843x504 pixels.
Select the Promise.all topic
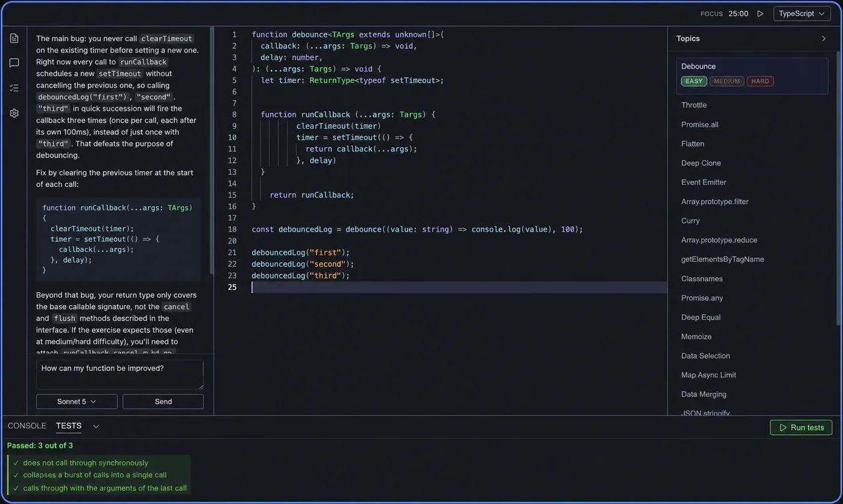pos(700,124)
